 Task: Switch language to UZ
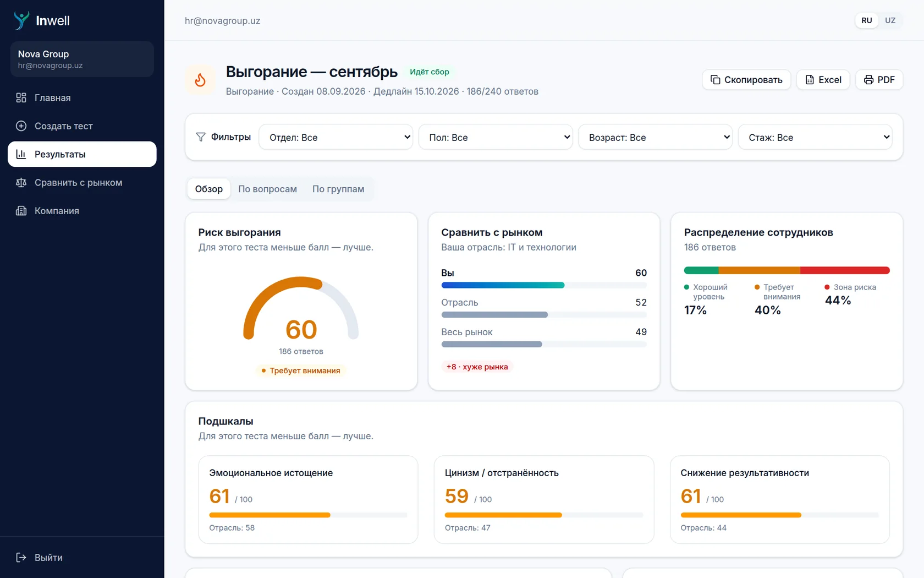tap(890, 20)
